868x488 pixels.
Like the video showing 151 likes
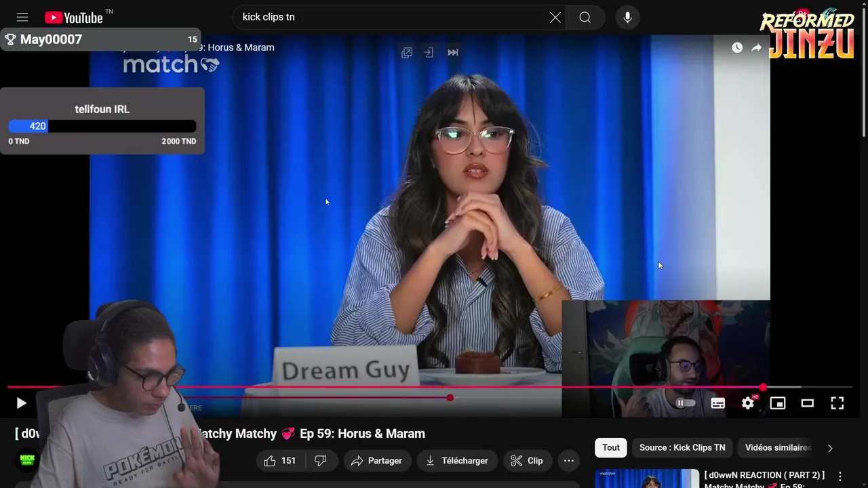pyautogui.click(x=280, y=461)
